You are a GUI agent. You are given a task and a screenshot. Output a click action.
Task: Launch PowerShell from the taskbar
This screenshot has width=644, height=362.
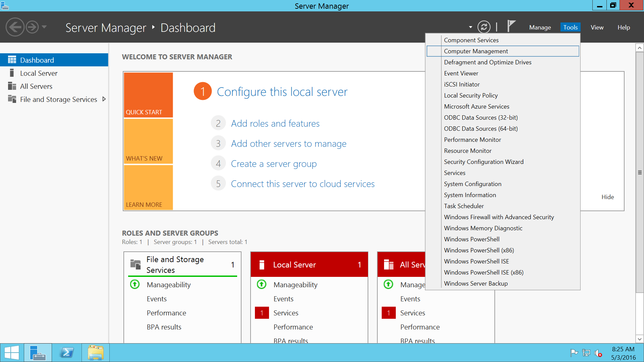(x=67, y=353)
